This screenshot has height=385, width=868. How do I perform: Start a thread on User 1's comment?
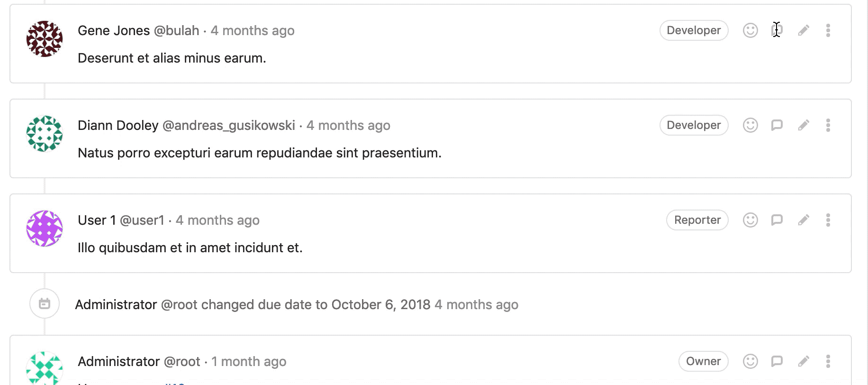tap(777, 220)
